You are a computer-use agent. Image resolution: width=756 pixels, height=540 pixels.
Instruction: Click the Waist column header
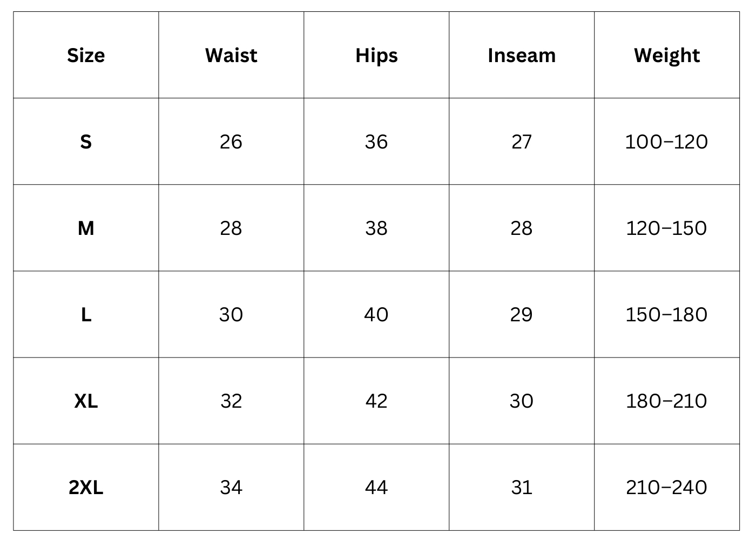[x=231, y=56]
